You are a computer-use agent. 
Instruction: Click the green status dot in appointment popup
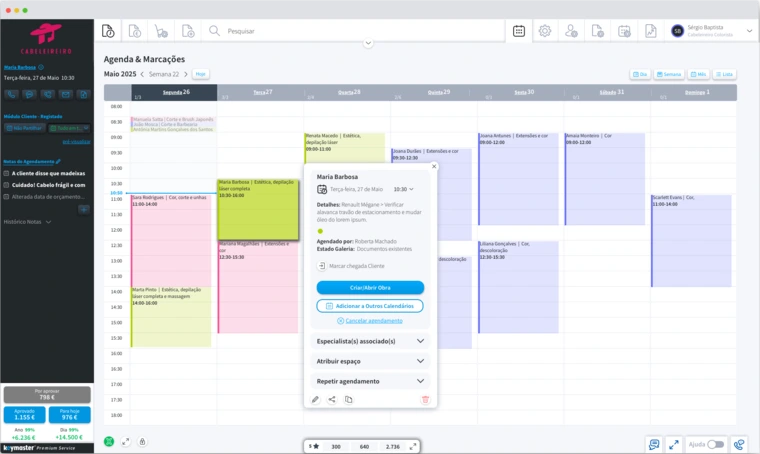pyautogui.click(x=320, y=230)
